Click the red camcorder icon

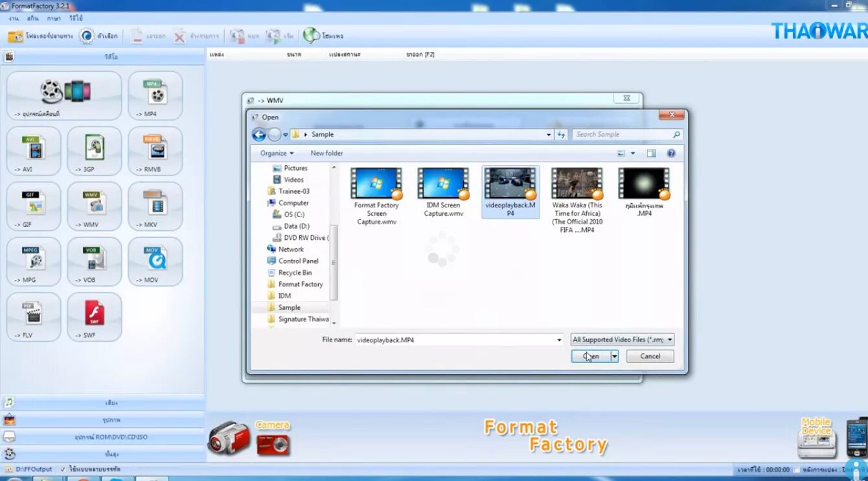click(x=229, y=437)
